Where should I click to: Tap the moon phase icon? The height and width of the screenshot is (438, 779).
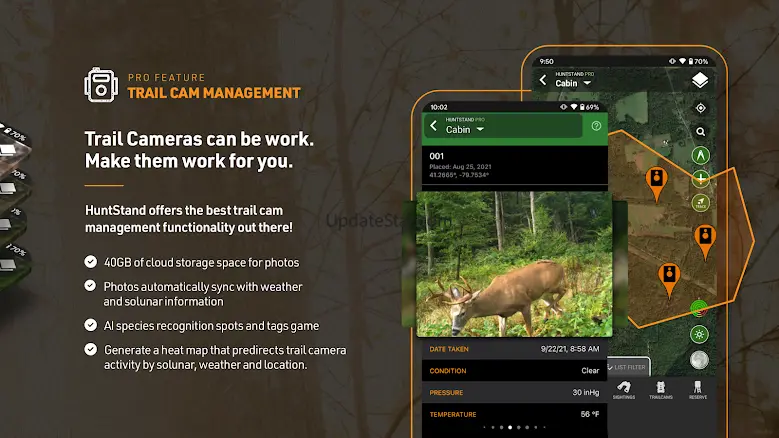click(700, 360)
